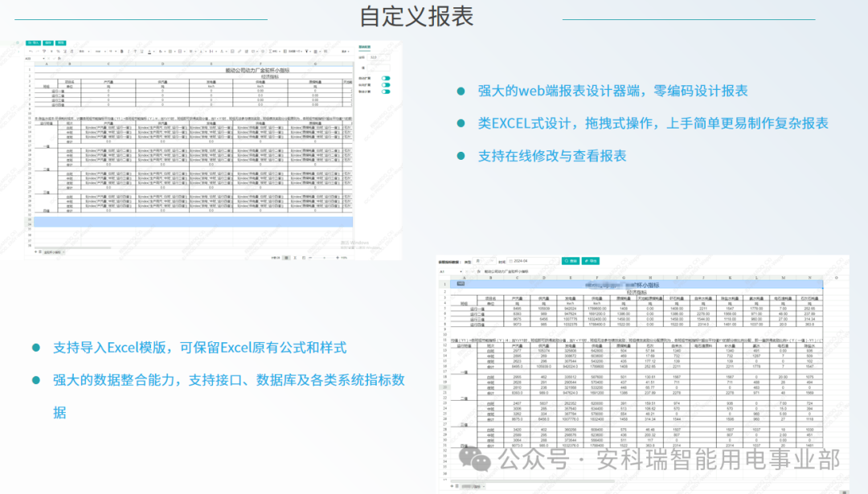This screenshot has width=868, height=494.
Task: Click the zoom-in plus in designer status bar
Action: (x=338, y=257)
